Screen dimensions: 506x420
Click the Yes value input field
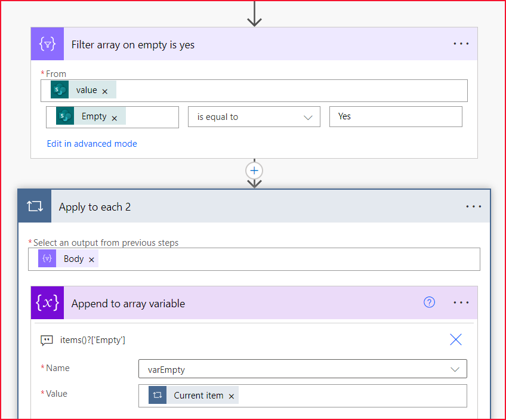pyautogui.click(x=396, y=117)
